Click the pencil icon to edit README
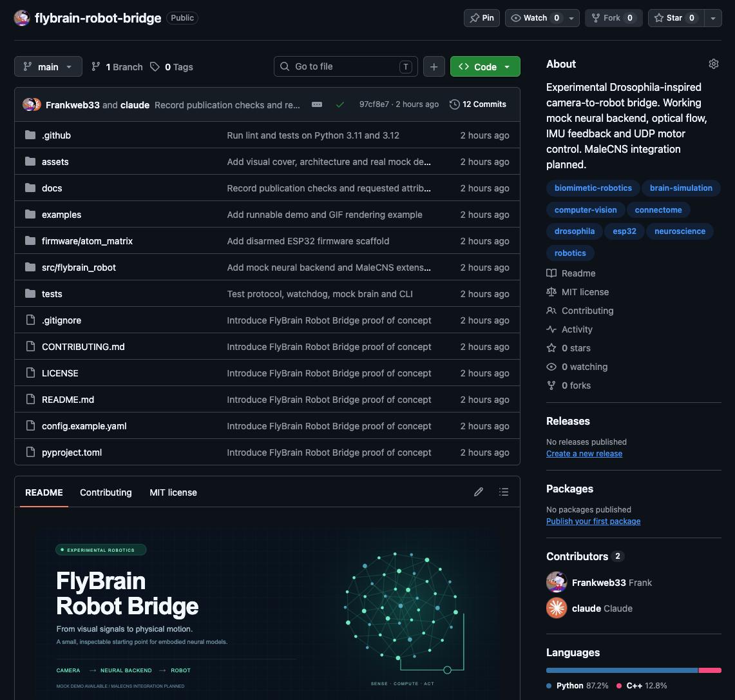The image size is (735, 700). [478, 492]
